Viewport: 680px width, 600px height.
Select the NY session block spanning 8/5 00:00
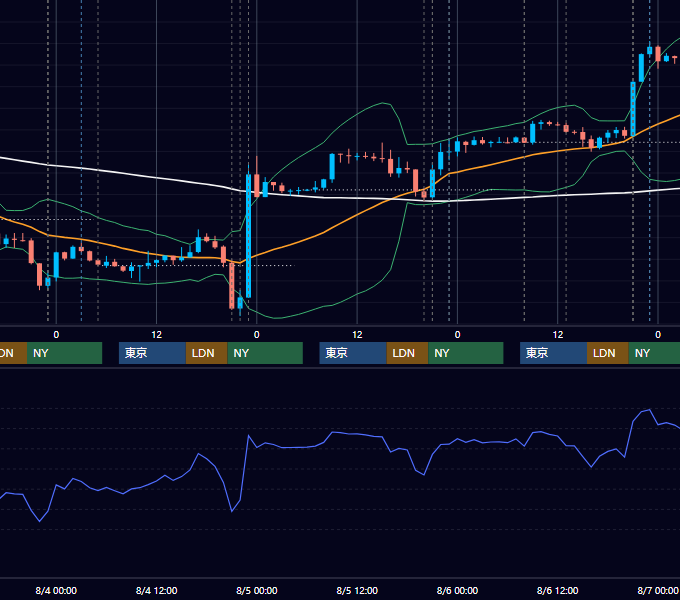click(265, 353)
